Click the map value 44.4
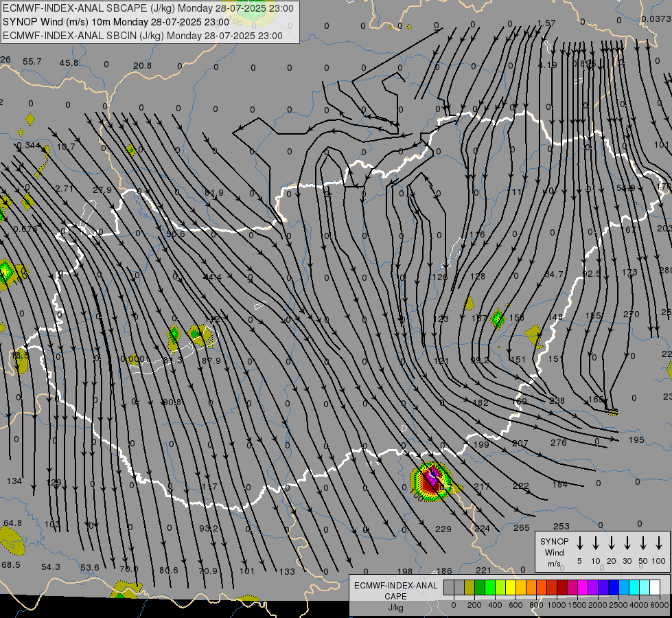The height and width of the screenshot is (618, 672). coord(213,277)
